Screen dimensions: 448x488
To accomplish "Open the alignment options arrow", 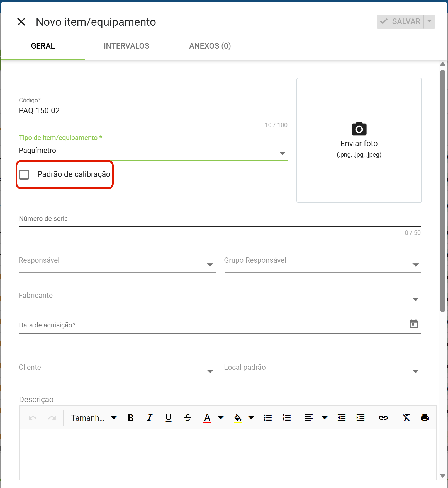I will pyautogui.click(x=325, y=418).
